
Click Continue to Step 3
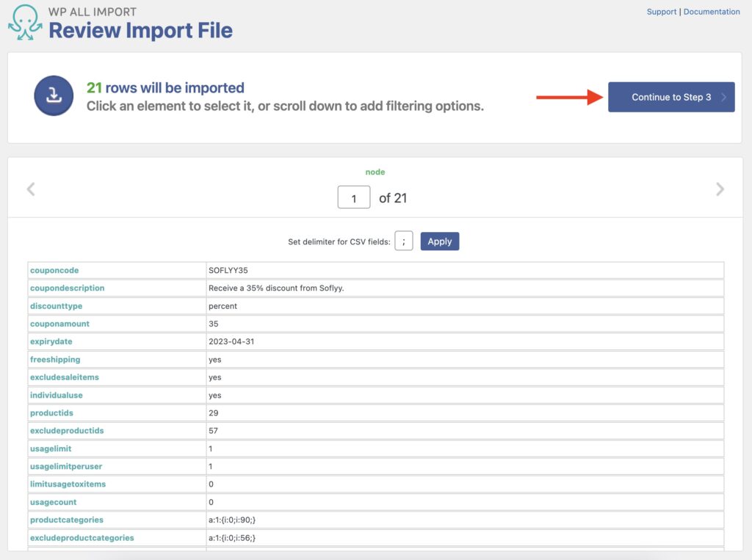pos(670,96)
